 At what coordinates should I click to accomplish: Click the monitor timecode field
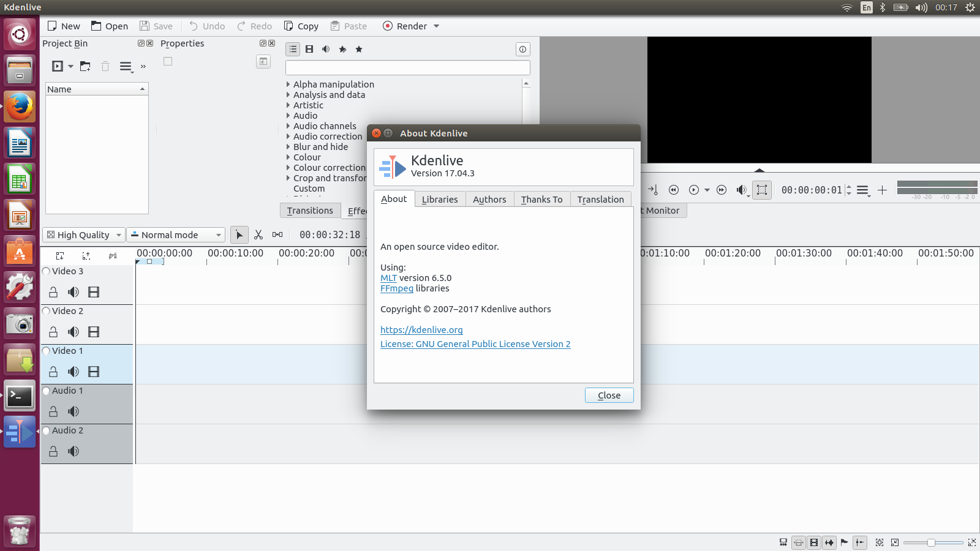click(812, 190)
